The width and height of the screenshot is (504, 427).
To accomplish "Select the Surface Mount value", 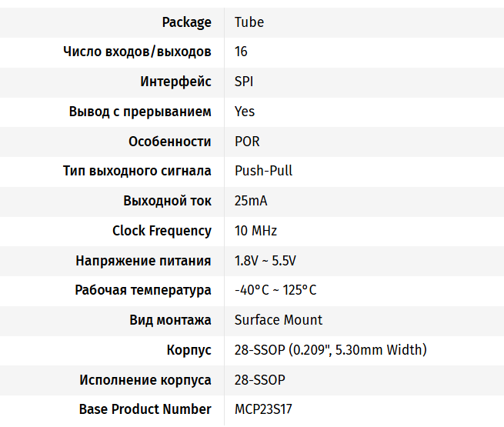I will point(279,320).
